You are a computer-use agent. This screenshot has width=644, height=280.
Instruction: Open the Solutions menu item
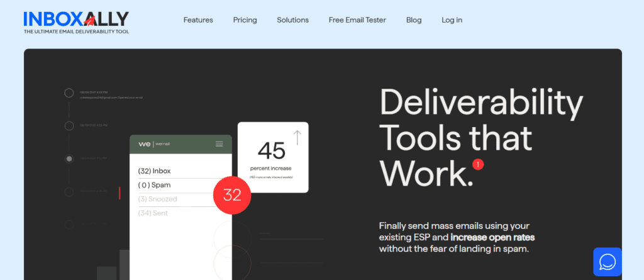(292, 20)
